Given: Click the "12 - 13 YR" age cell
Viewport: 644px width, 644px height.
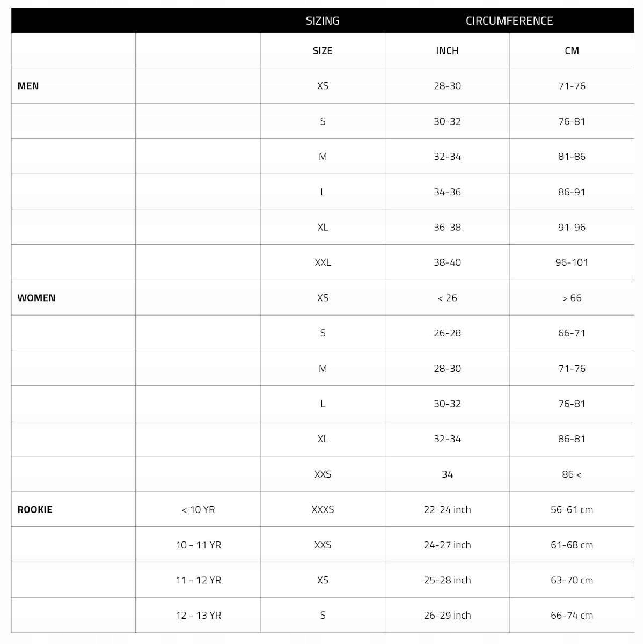Looking at the screenshot, I should pos(198,616).
